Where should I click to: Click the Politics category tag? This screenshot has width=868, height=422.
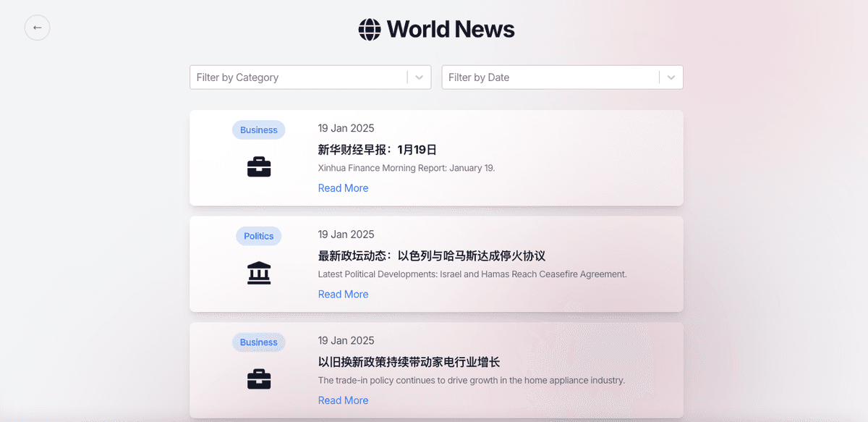point(259,236)
